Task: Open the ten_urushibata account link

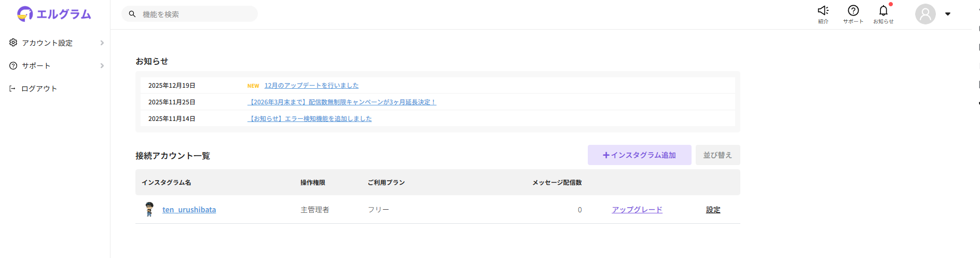Action: click(x=189, y=210)
